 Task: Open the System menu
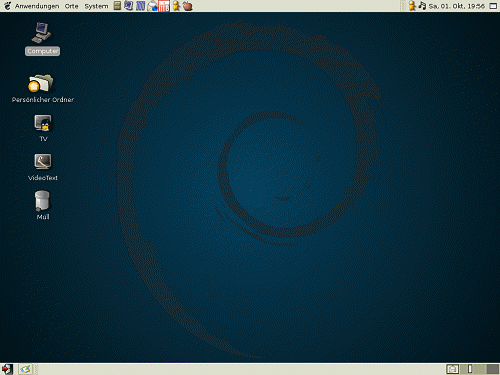point(96,6)
